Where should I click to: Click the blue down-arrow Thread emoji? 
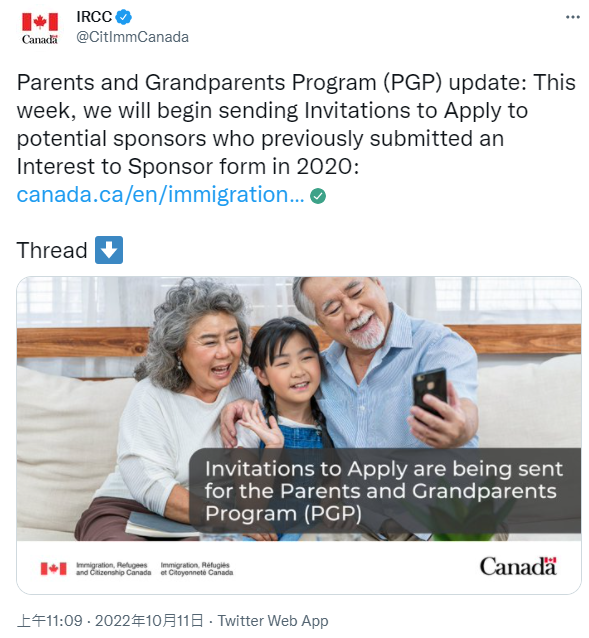coord(109,250)
